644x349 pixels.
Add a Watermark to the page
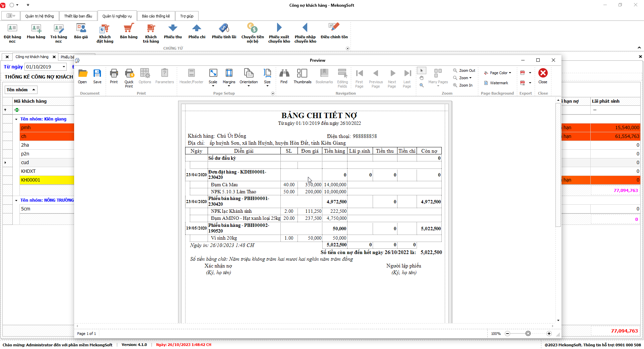[x=496, y=83]
